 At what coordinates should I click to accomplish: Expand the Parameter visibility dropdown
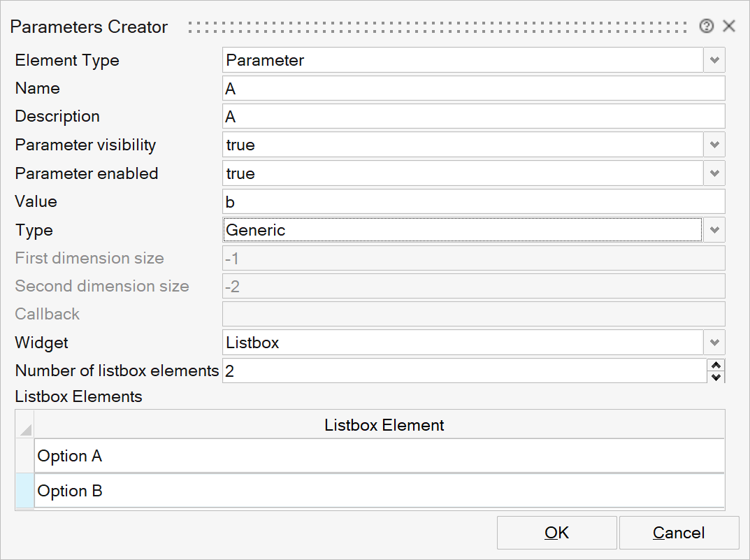[x=714, y=145]
